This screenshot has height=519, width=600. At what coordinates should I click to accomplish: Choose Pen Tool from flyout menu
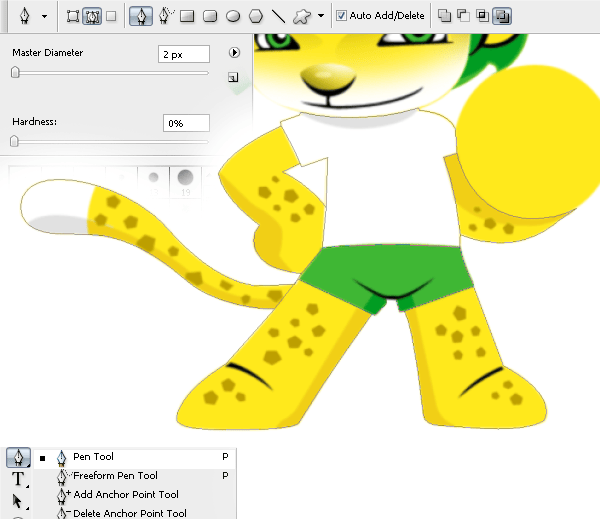point(135,457)
